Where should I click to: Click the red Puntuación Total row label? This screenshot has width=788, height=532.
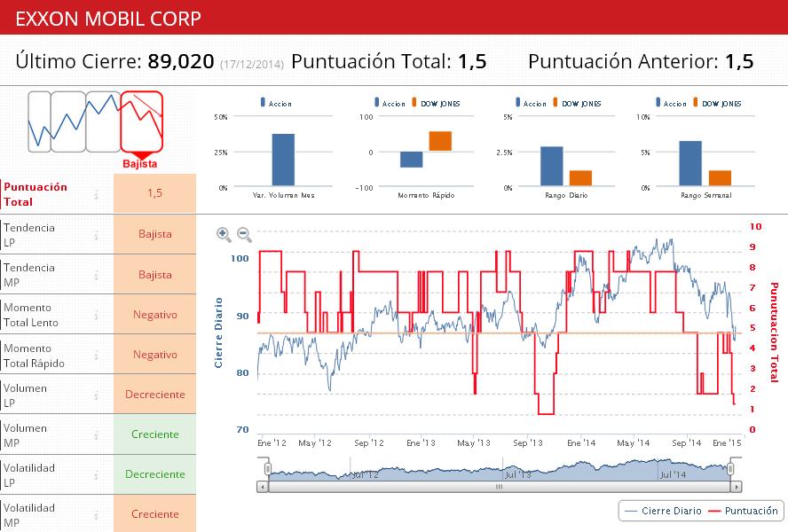pyautogui.click(x=35, y=194)
